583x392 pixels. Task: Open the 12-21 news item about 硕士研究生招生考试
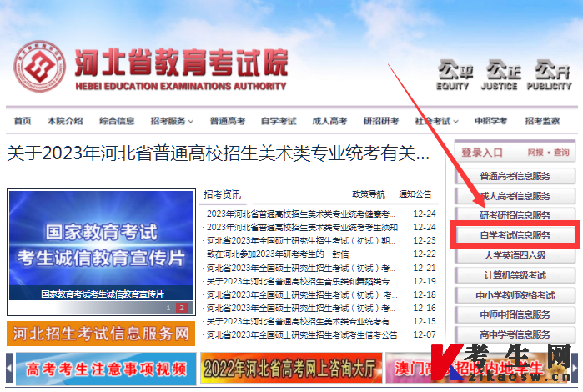[x=301, y=268]
